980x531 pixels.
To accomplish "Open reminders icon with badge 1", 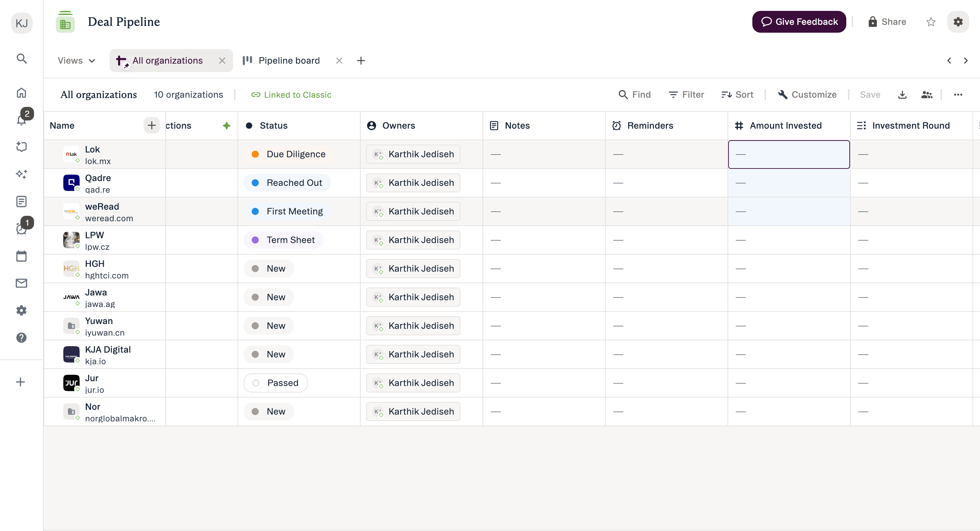I will point(22,228).
